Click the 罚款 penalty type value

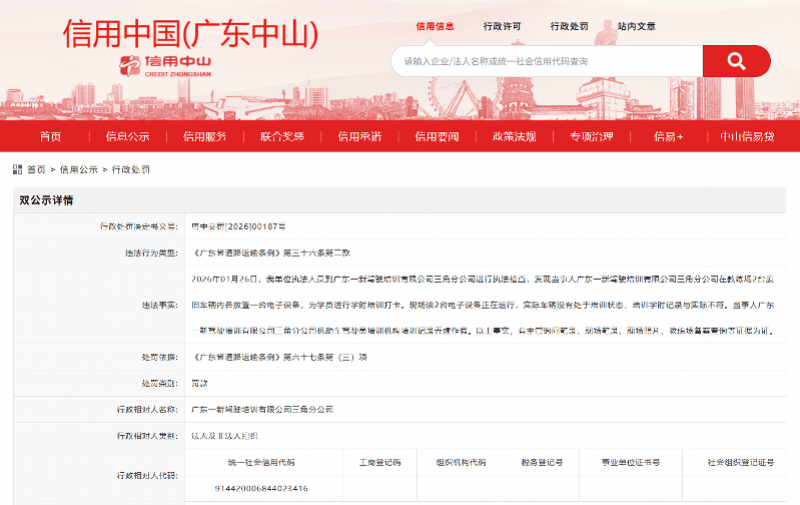(x=199, y=383)
